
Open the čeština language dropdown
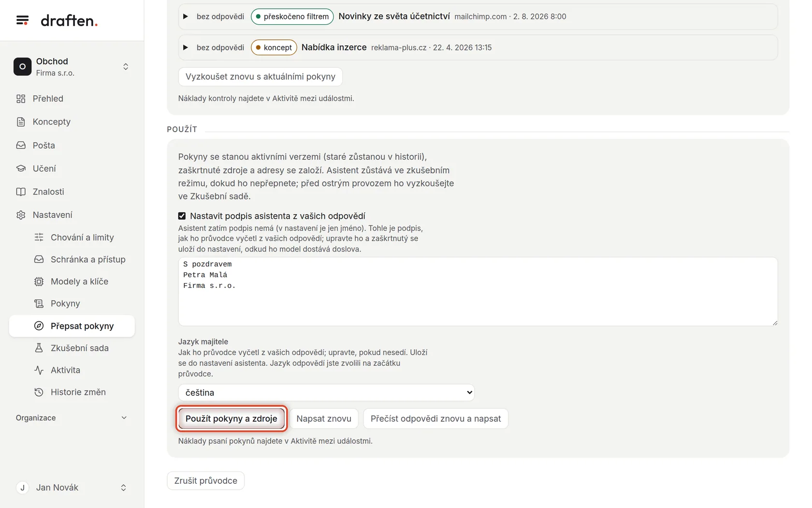pyautogui.click(x=326, y=392)
